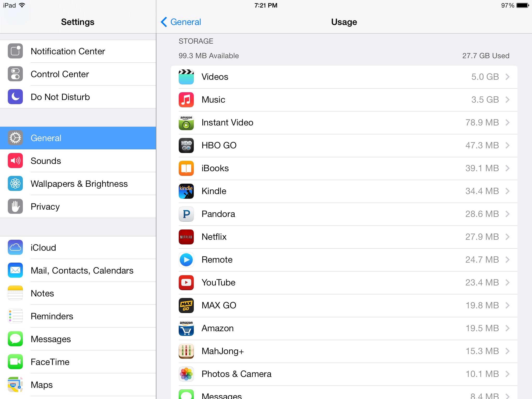
Task: Tap the Wallpapers & Brightness flower icon
Action: pyautogui.click(x=15, y=184)
